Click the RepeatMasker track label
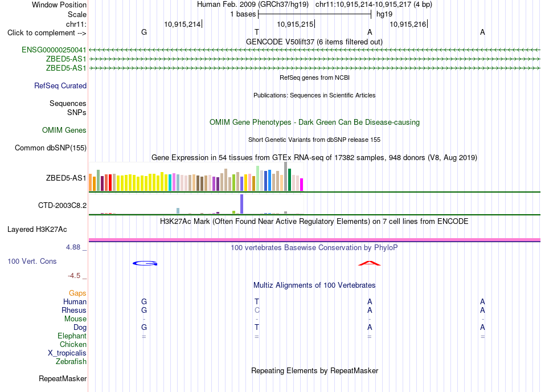This screenshot has height=392, width=541. coord(63,378)
